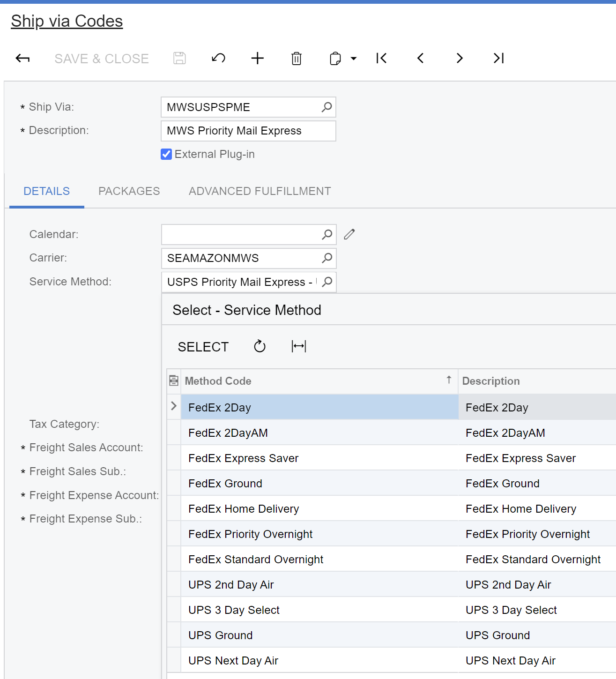The height and width of the screenshot is (679, 616).
Task: Click the FedEx Priority Overnight description cell
Action: click(537, 534)
